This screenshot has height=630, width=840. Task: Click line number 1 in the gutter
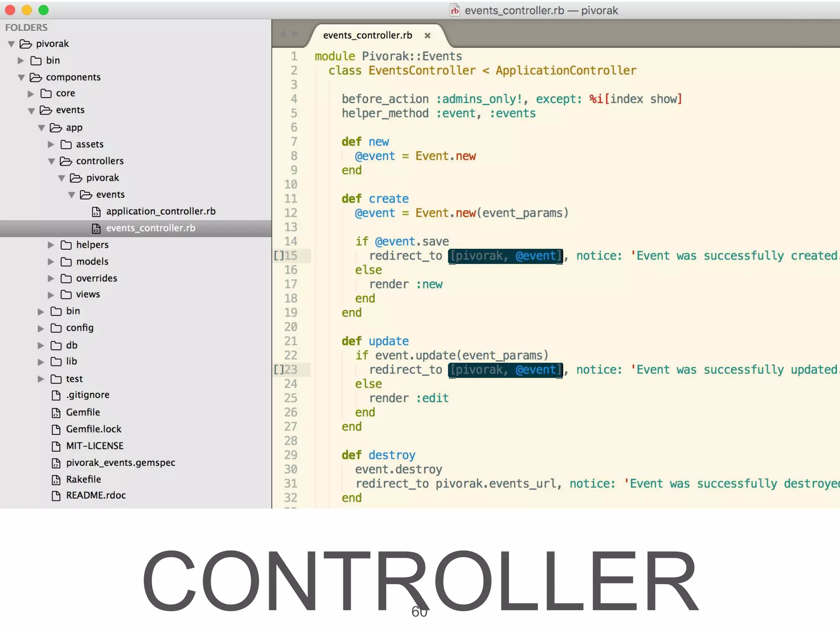pos(294,56)
